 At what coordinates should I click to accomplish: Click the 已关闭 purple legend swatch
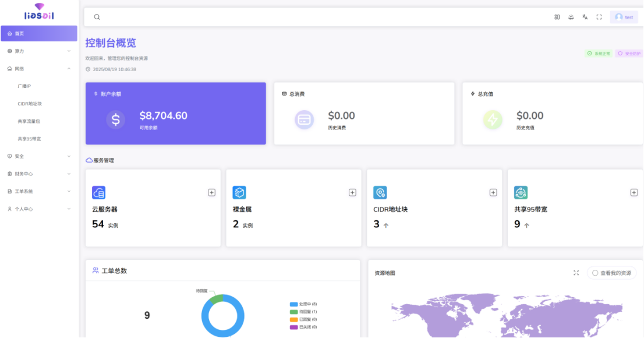293,327
